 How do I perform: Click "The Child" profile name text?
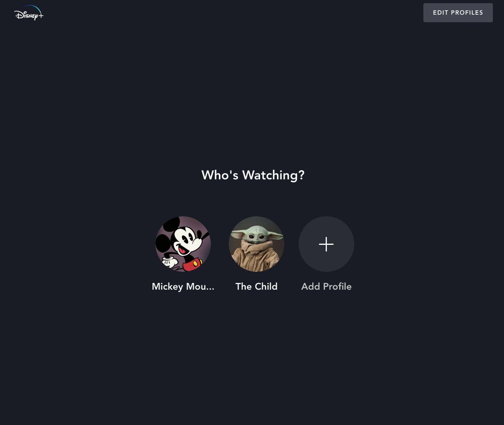[x=257, y=287]
